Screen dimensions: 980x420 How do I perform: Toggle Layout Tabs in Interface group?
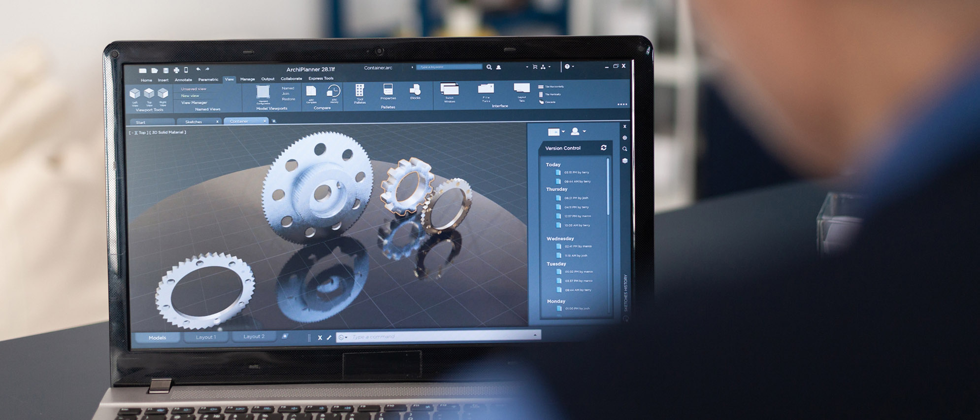point(522,92)
